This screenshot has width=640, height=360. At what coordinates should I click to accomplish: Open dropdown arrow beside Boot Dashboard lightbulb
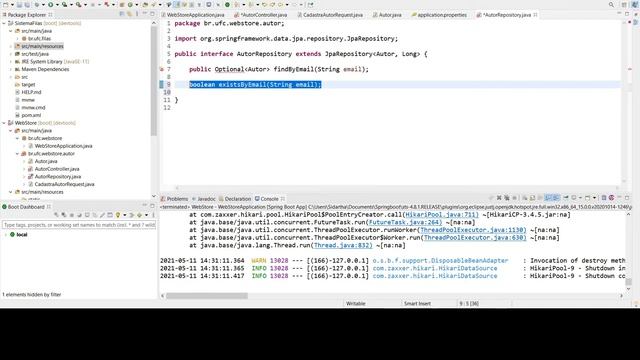click(124, 215)
